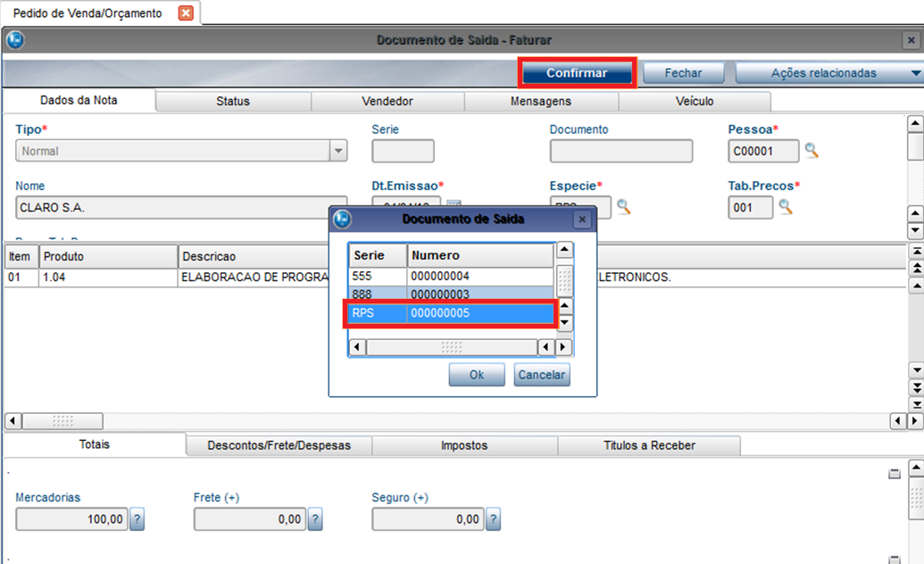Click the Produto column header
The height and width of the screenshot is (564, 924).
pos(108,257)
